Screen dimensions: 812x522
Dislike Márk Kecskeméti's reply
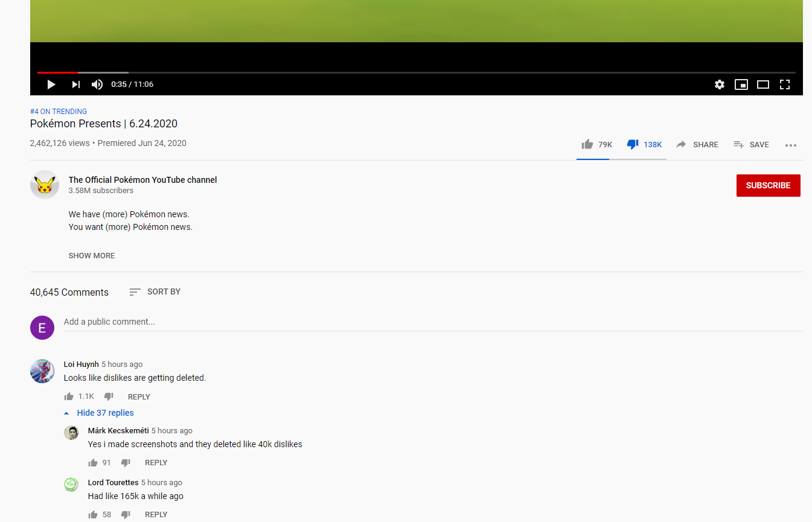(x=126, y=463)
